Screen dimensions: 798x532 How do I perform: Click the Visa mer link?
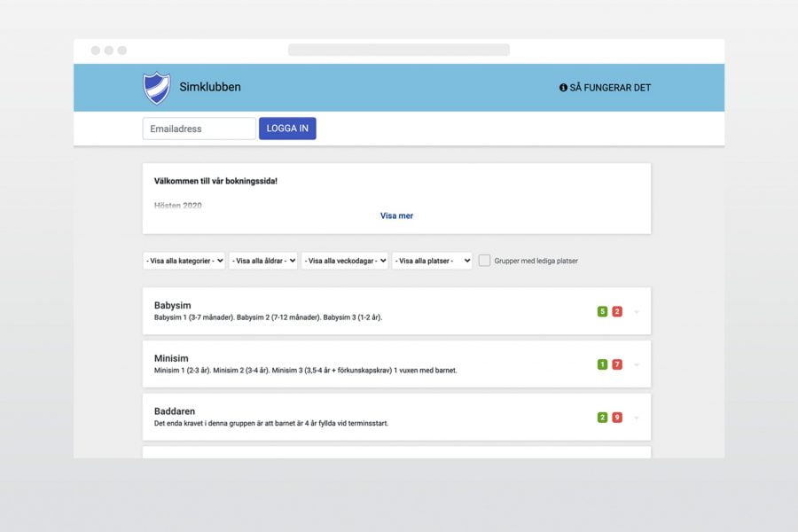(x=396, y=215)
